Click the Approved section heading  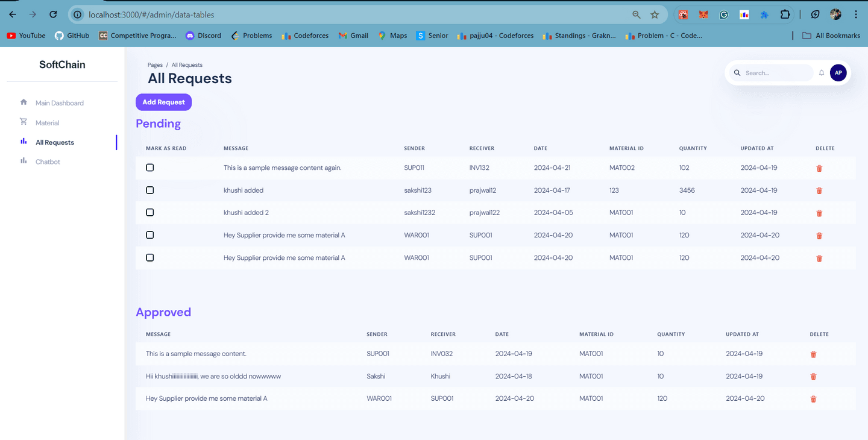click(x=163, y=312)
